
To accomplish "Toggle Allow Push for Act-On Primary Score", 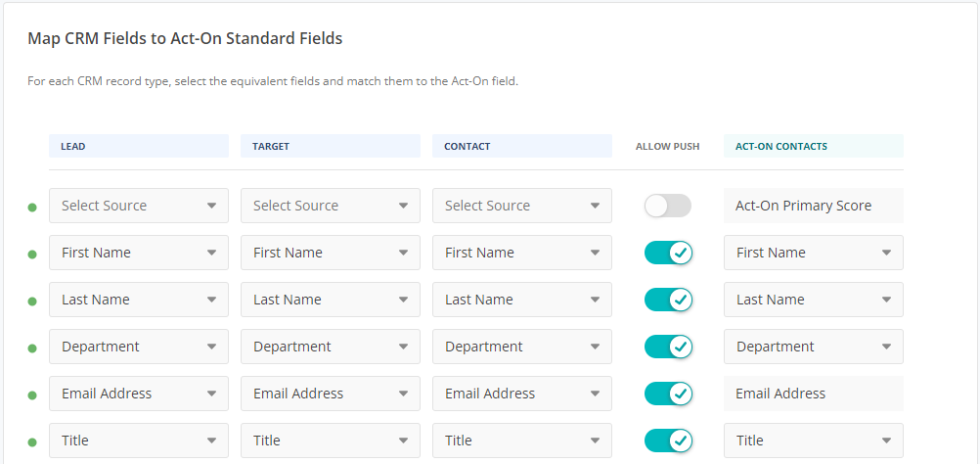I will coord(667,206).
